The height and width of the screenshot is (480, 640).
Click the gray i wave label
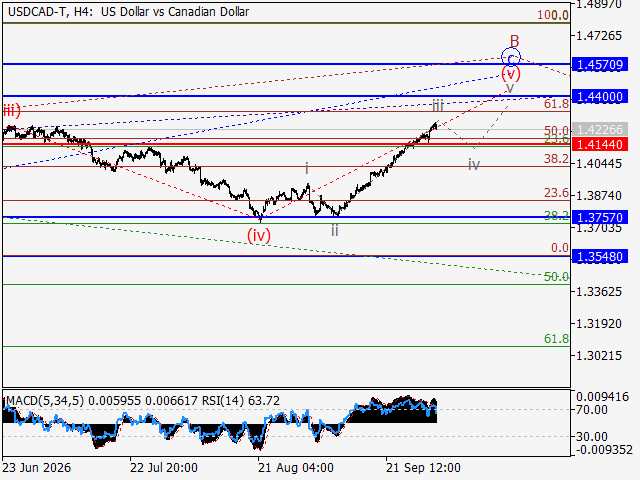pos(307,168)
